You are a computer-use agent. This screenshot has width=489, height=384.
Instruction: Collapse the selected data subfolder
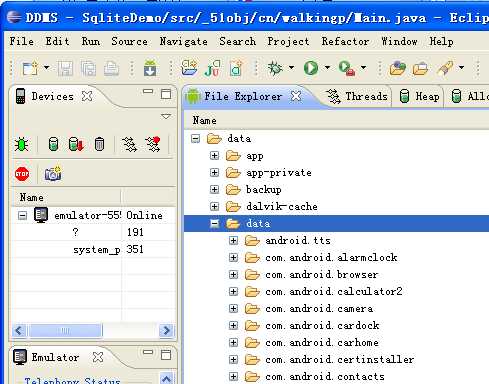click(x=215, y=223)
